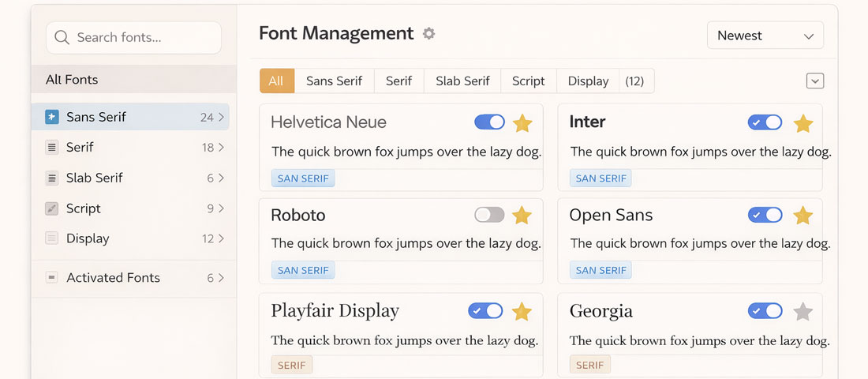Open Slab Serif label in sidebar
The image size is (868, 379).
[95, 178]
